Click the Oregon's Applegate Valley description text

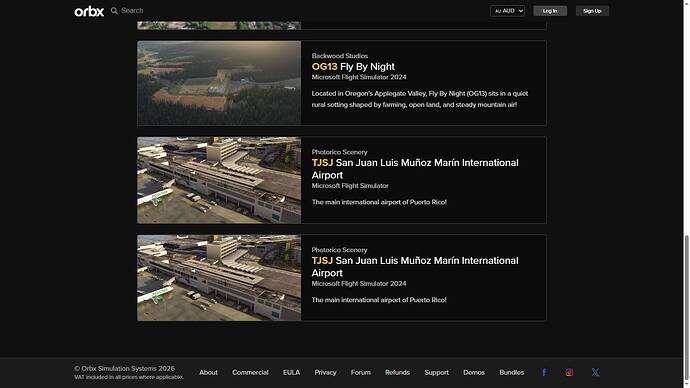(420, 99)
